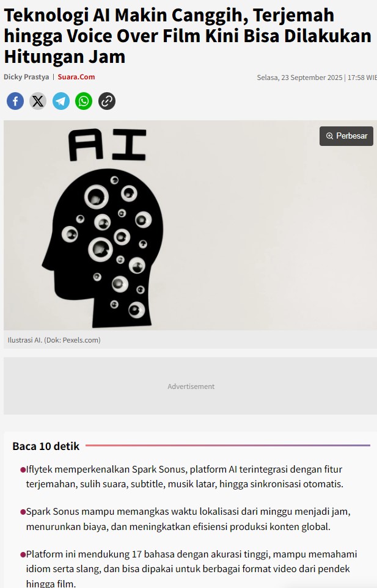Open the AI head illustration image

click(190, 225)
